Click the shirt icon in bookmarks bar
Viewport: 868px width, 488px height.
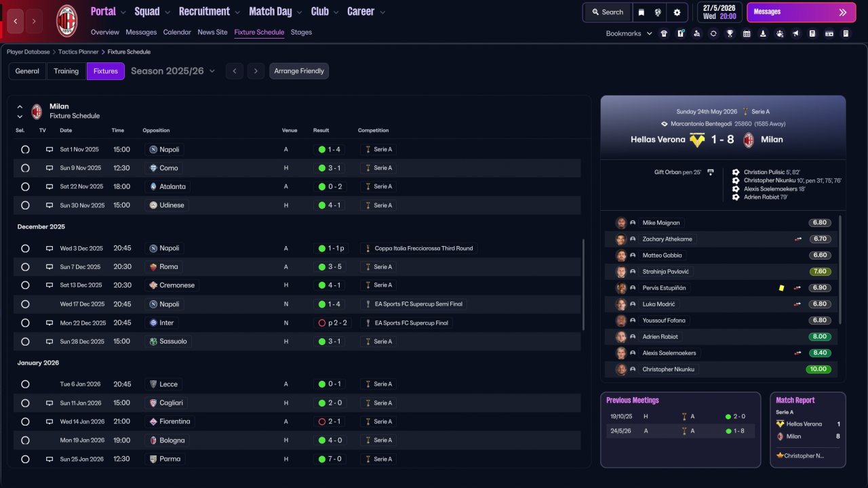(663, 33)
